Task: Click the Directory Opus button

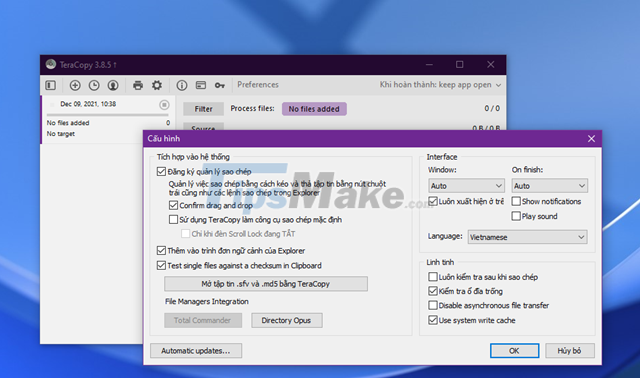Action: (287, 320)
